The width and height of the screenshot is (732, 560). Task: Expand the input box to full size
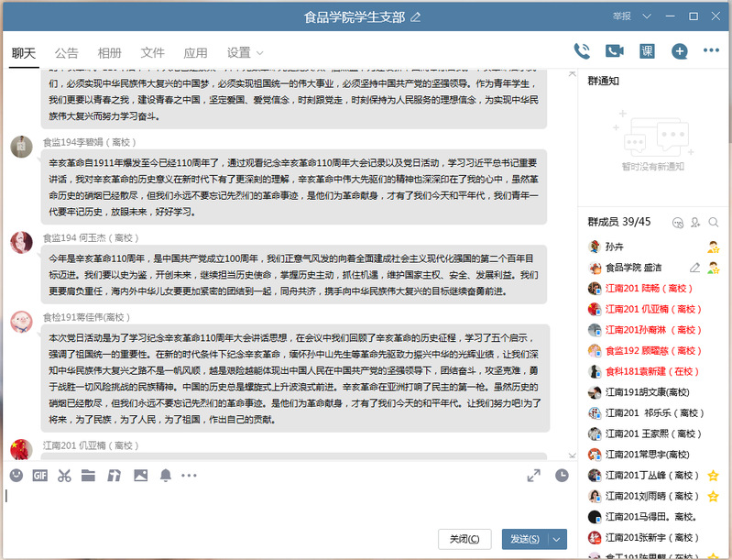coord(533,476)
